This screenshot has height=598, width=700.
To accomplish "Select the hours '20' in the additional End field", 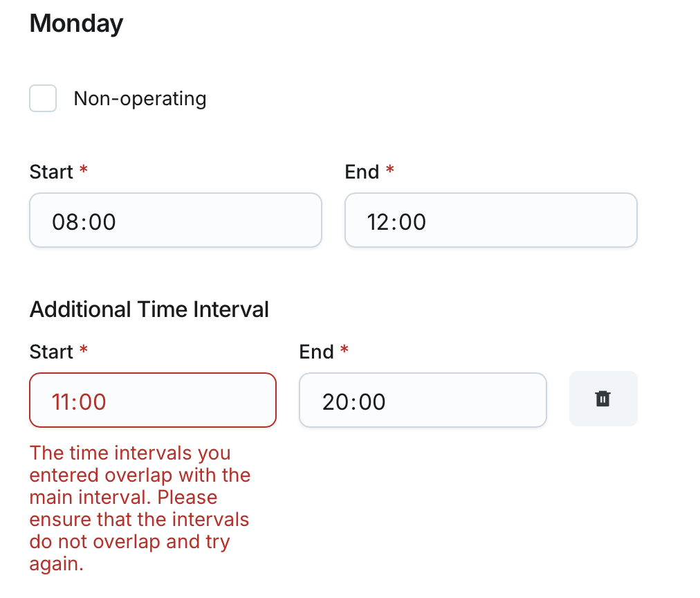I will click(x=336, y=402).
